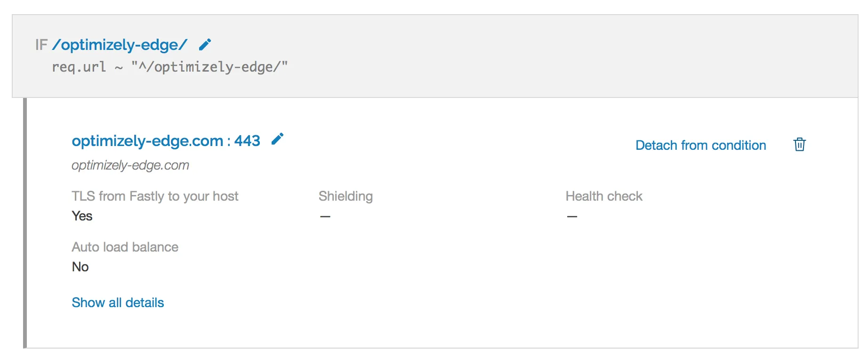Click the dash value under Shielding
This screenshot has width=868, height=358.
tap(325, 217)
